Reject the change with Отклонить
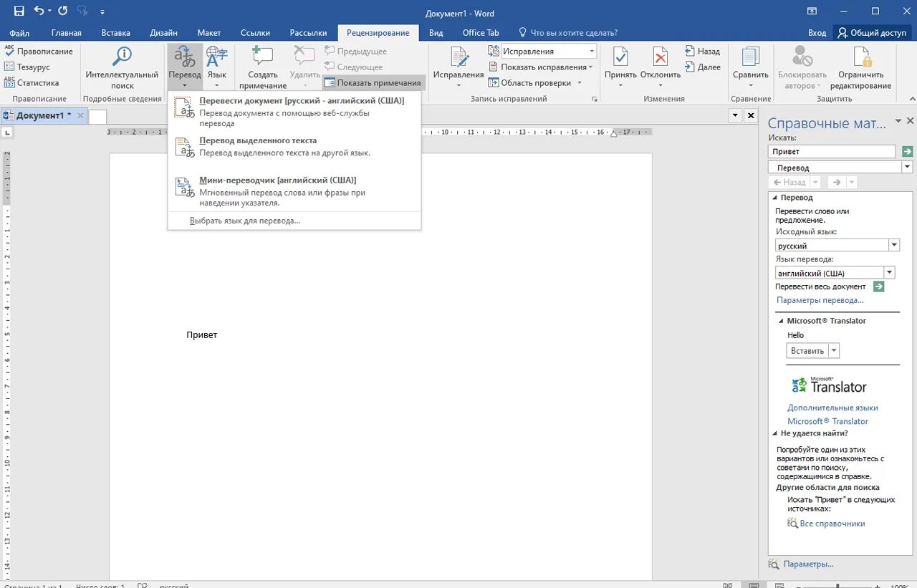Screen dimensions: 917x588 tap(661, 68)
